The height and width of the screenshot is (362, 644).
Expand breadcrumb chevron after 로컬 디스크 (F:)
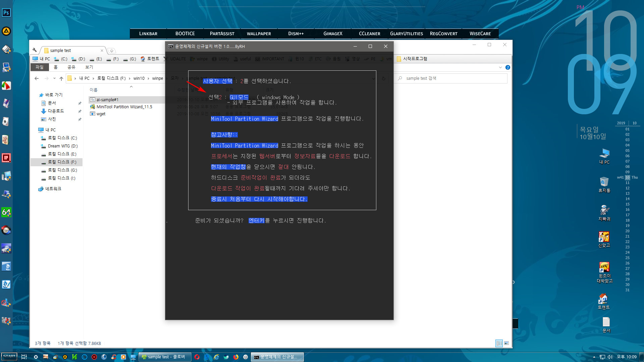129,78
